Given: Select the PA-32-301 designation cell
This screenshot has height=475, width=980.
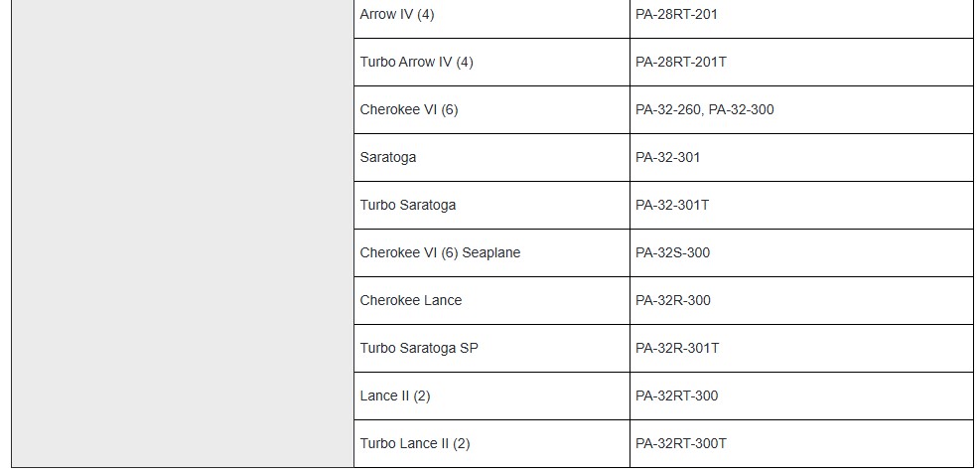Looking at the screenshot, I should coord(668,157).
